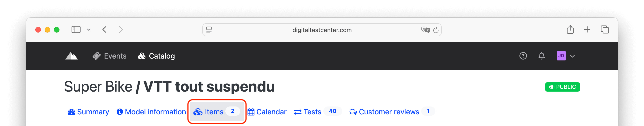Click the Safari share icon

(x=570, y=30)
